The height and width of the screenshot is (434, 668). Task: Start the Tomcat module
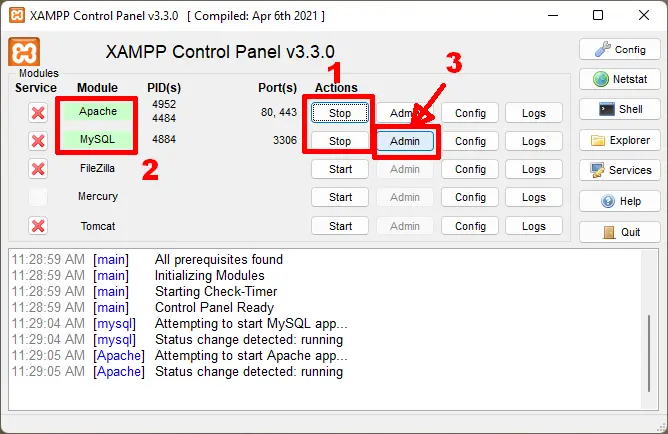pos(340,226)
